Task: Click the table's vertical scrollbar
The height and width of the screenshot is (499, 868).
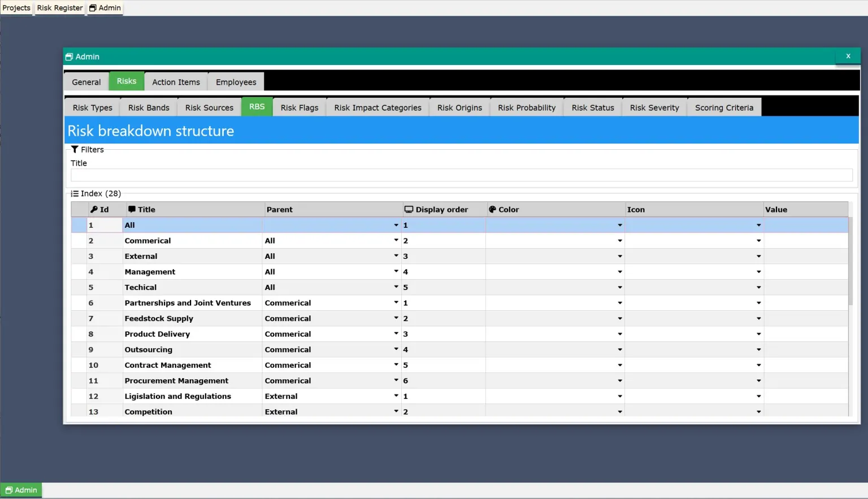Action: pos(850,262)
